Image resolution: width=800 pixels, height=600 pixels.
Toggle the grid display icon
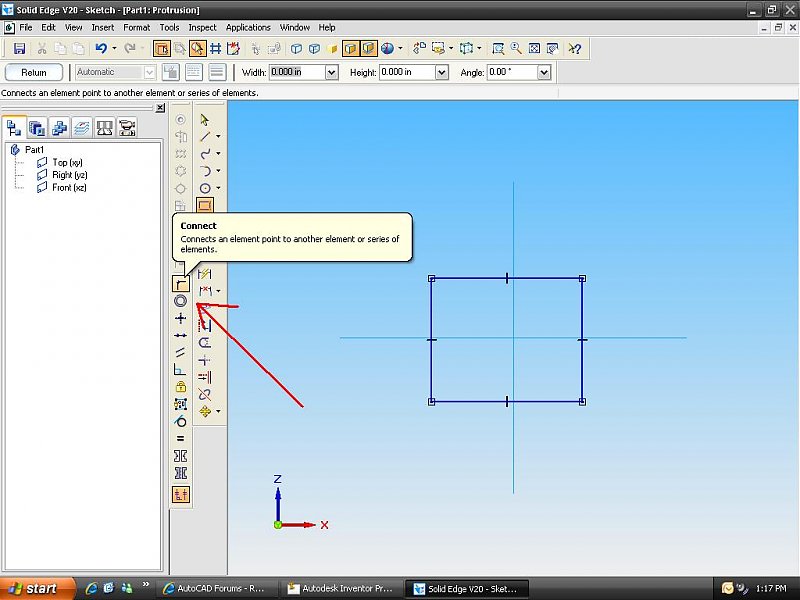click(x=216, y=48)
